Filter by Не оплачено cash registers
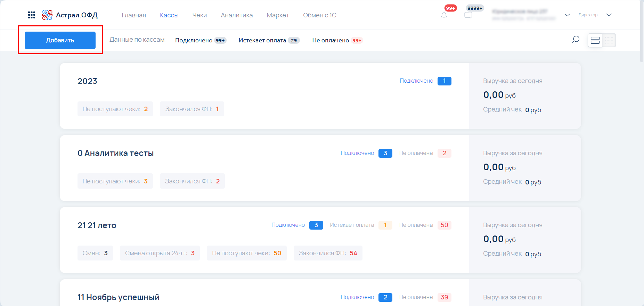This screenshot has height=306, width=644. [x=337, y=40]
